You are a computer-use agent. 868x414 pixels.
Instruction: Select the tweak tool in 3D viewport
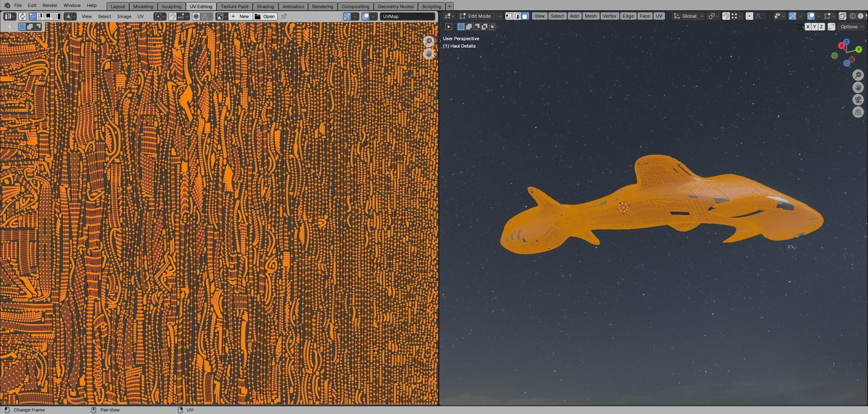pos(449,27)
